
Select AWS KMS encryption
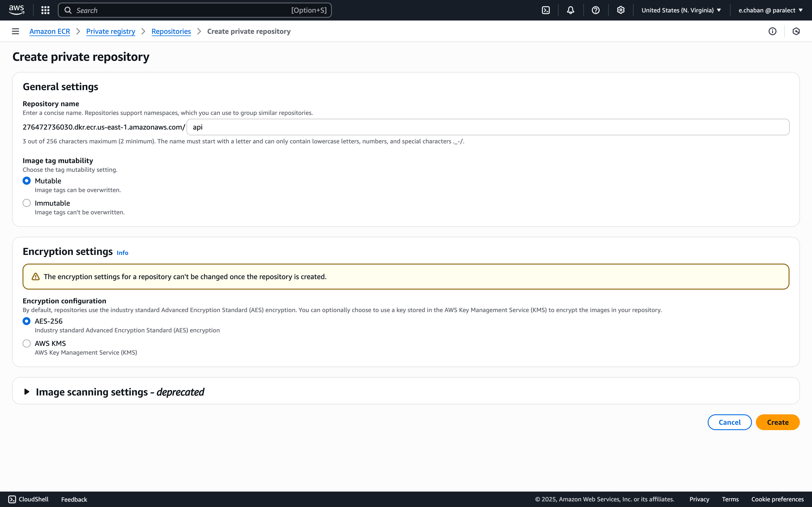27,343
